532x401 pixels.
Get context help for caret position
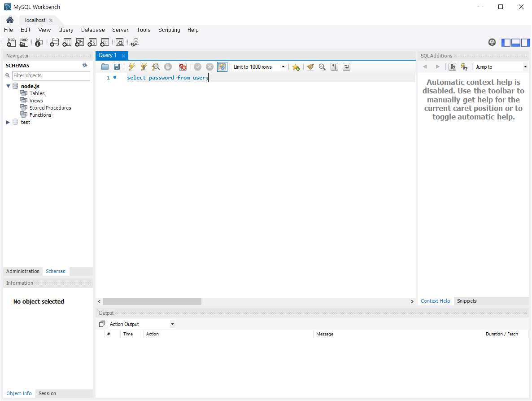tap(464, 67)
